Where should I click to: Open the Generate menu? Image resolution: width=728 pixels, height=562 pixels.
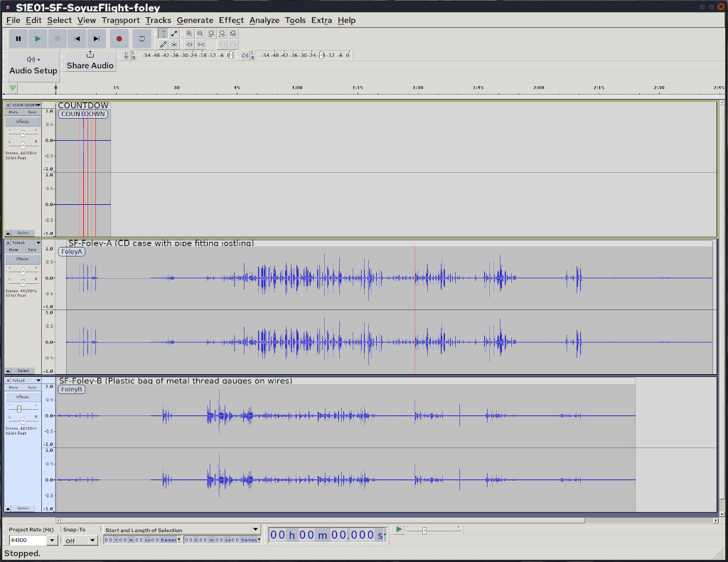pos(195,21)
